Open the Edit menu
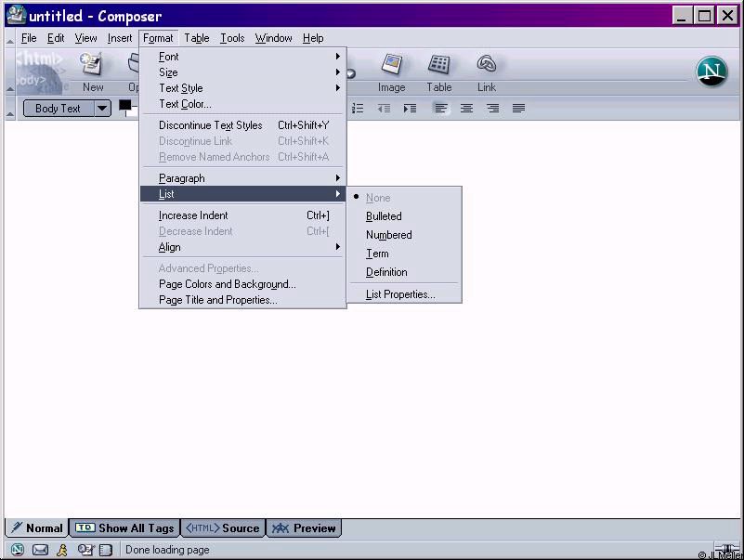This screenshot has width=744, height=560. (56, 38)
